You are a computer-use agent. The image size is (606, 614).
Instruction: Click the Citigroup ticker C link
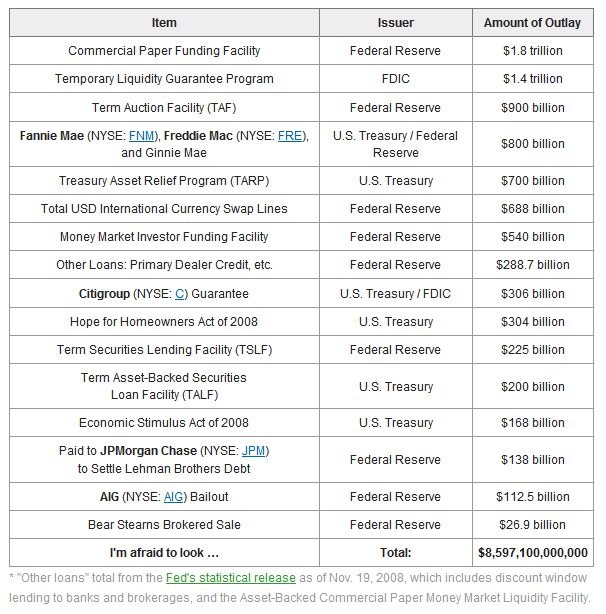pyautogui.click(x=179, y=294)
